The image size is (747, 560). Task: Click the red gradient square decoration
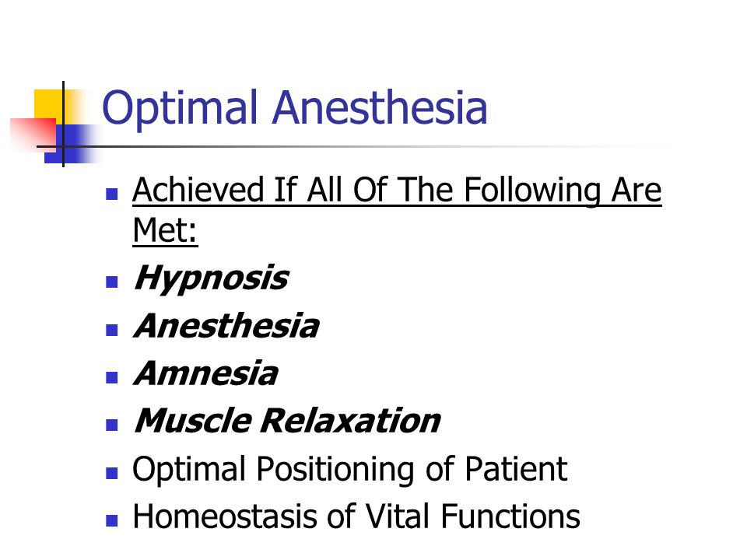33,135
